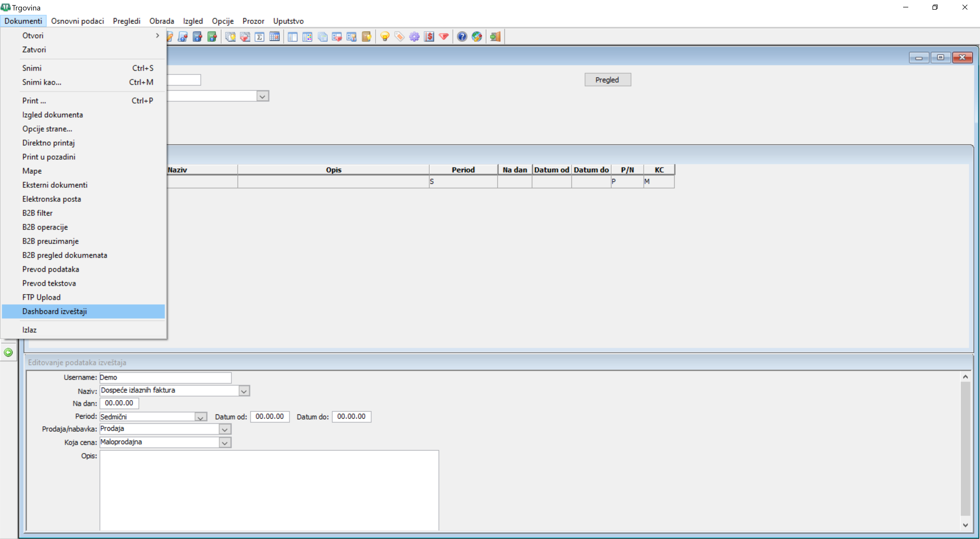This screenshot has height=539, width=980.
Task: Click the orange price tag icon
Action: tap(399, 37)
